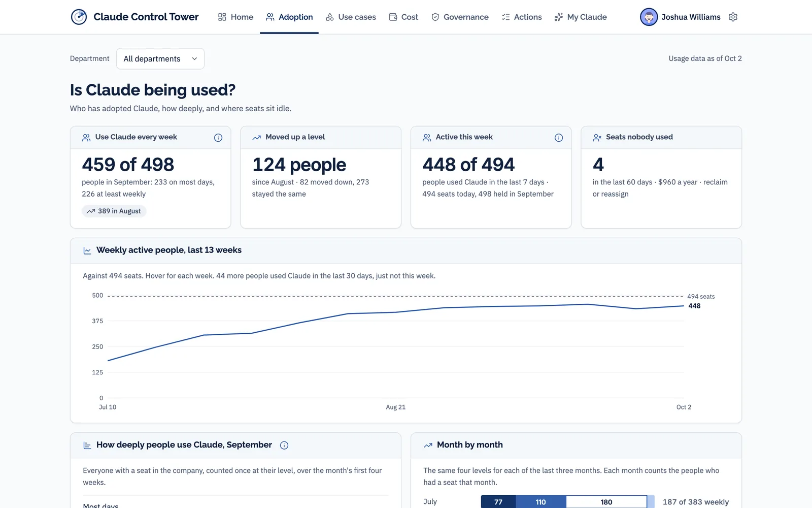This screenshot has width=812, height=508.
Task: Click Claude Control Tower title link
Action: coord(146,17)
